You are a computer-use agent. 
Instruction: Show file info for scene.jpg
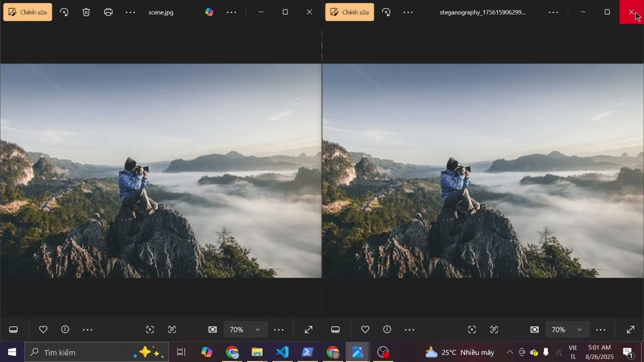(x=65, y=329)
